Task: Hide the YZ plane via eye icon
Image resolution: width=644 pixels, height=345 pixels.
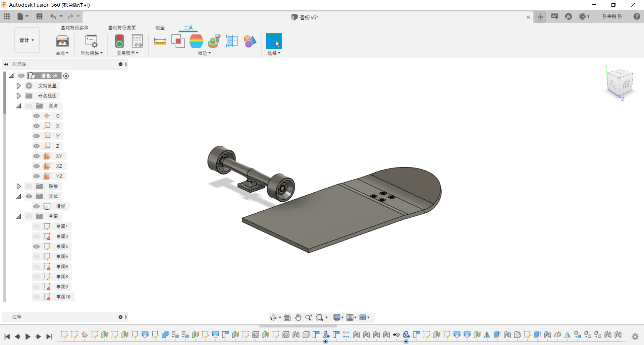Action: click(x=36, y=176)
